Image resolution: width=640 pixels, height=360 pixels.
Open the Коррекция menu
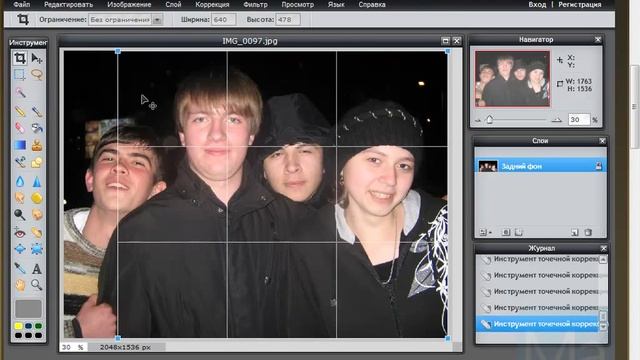pos(212,4)
